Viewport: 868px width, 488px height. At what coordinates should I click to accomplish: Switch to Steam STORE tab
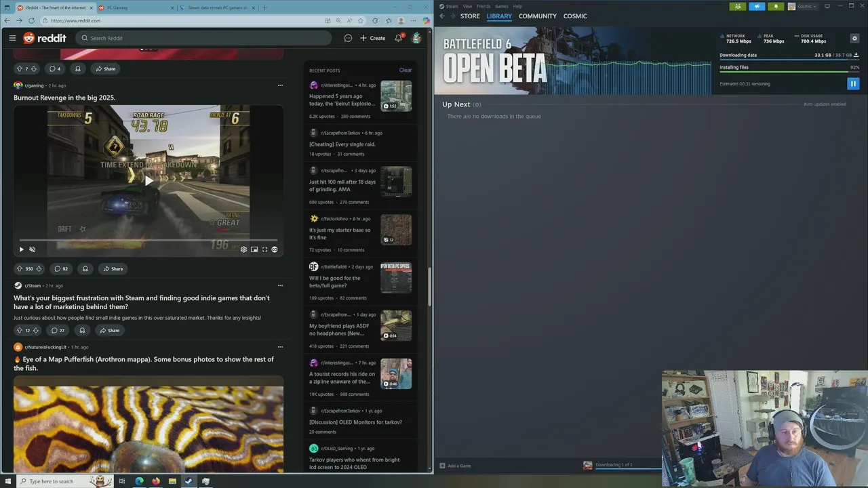click(470, 16)
